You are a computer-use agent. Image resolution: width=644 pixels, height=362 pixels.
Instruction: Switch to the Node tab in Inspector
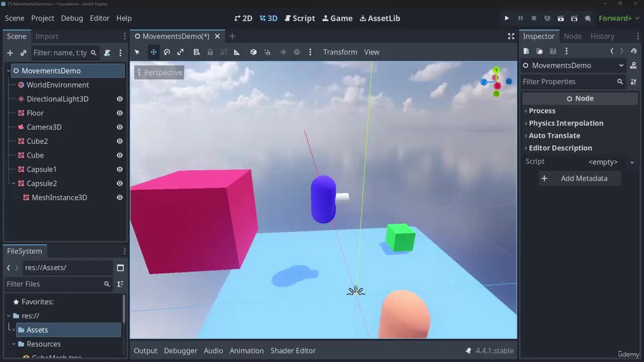point(573,36)
